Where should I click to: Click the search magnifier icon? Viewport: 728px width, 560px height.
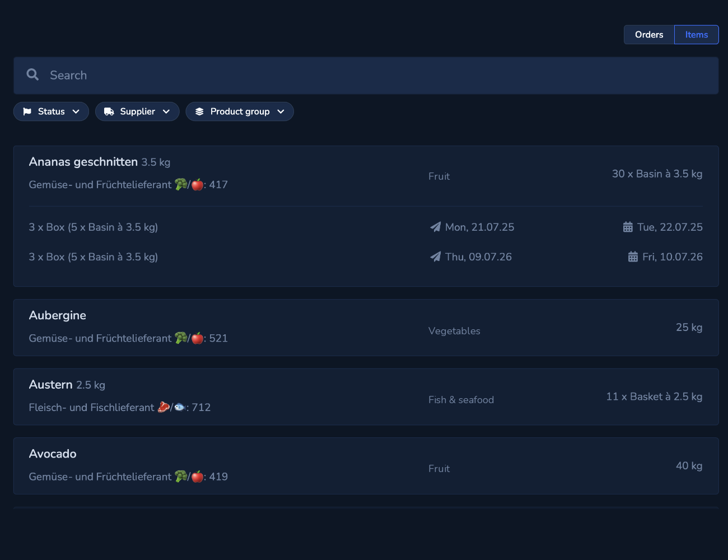(x=32, y=74)
